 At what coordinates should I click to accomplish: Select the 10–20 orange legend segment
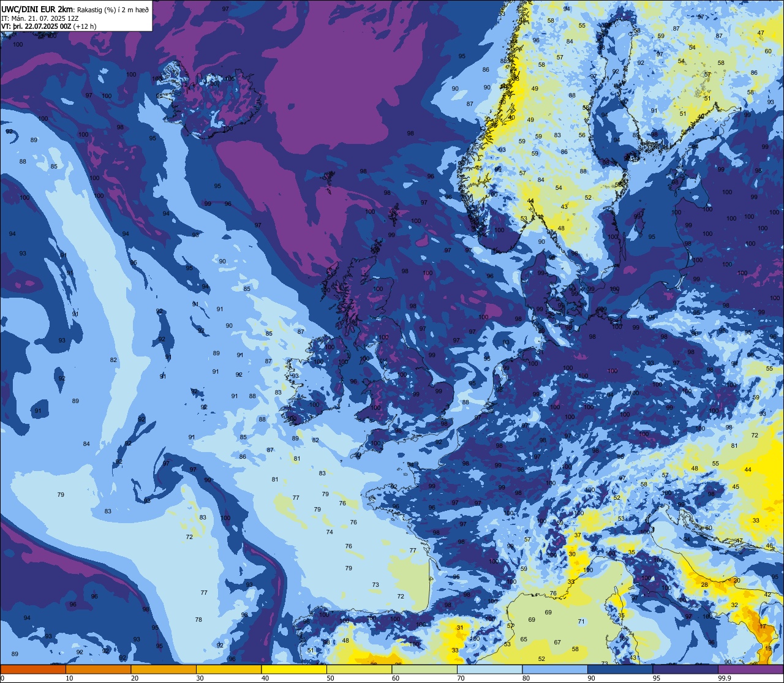pos(98,670)
